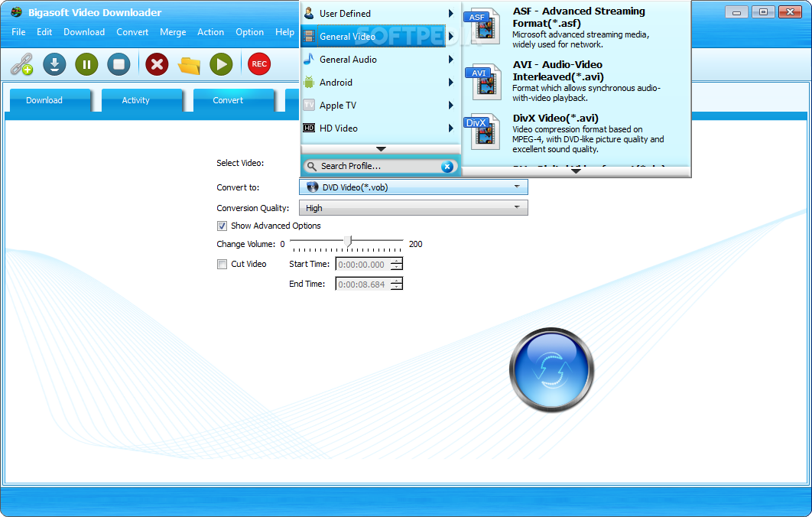Switch to the Convert tab
This screenshot has height=517, width=812.
(x=233, y=100)
